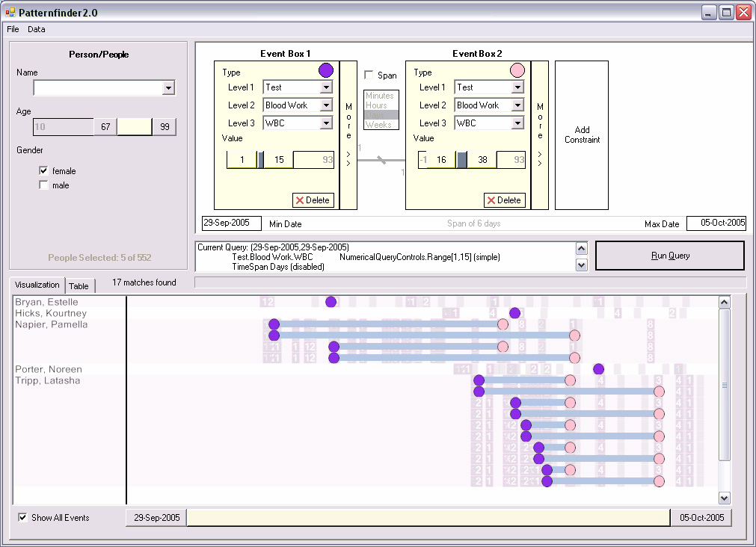Enable the Span checkbox
Viewport: 756px width, 547px height.
click(x=369, y=75)
